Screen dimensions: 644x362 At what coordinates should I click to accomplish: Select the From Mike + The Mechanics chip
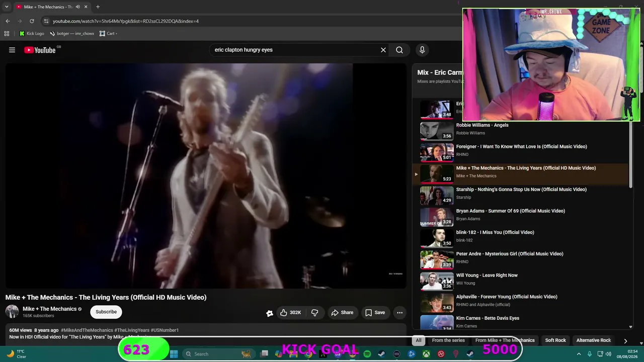(505, 340)
